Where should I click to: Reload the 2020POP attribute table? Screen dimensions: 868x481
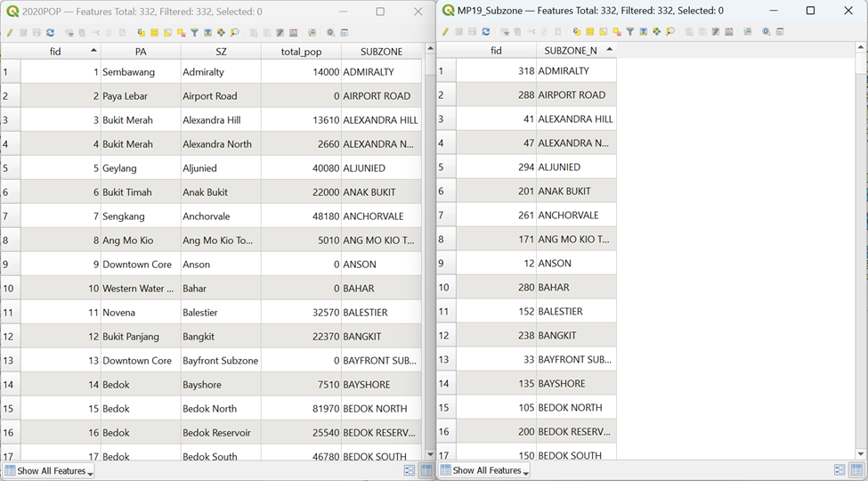(x=51, y=33)
